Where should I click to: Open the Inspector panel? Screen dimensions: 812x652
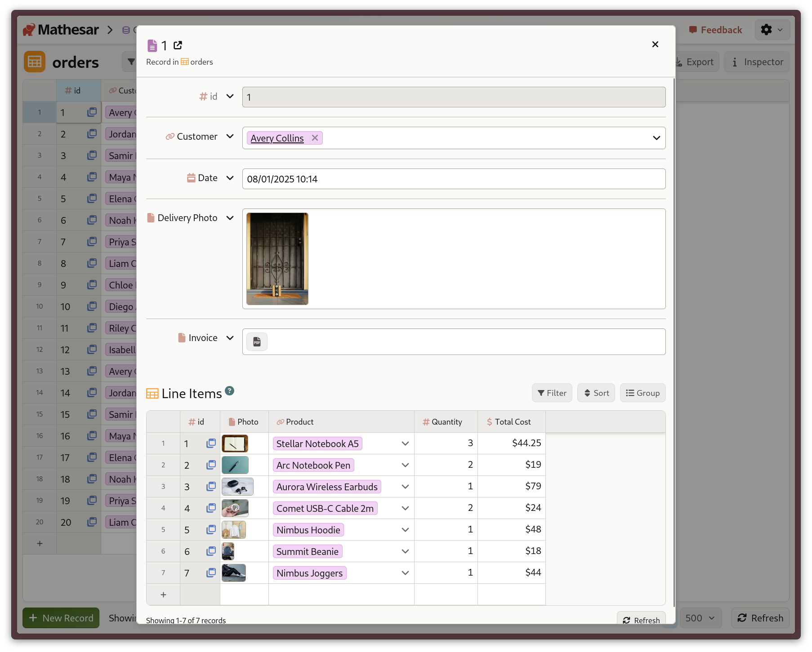[x=757, y=62]
